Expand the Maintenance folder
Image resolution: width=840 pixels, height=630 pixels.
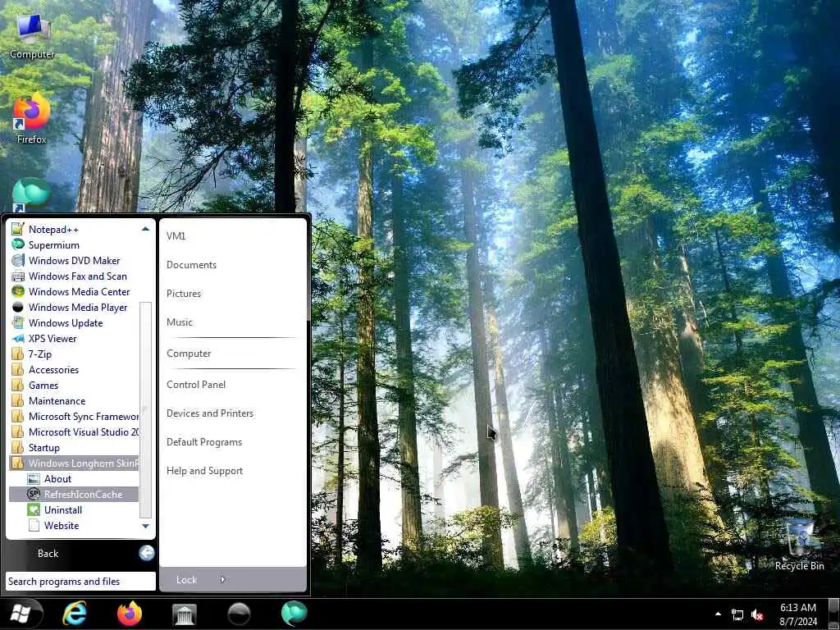[74, 400]
